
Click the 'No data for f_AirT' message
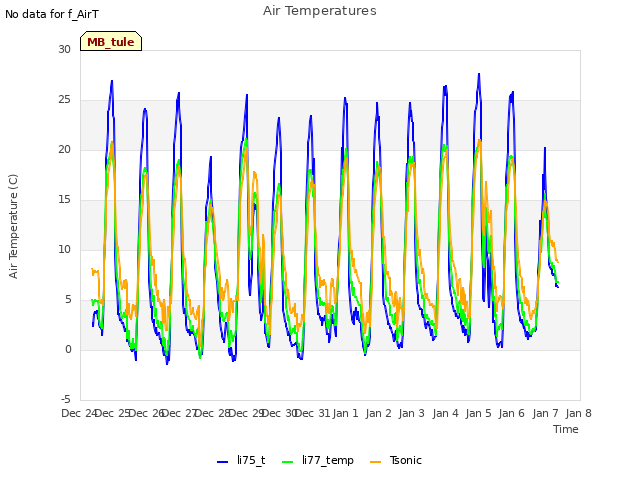click(52, 15)
